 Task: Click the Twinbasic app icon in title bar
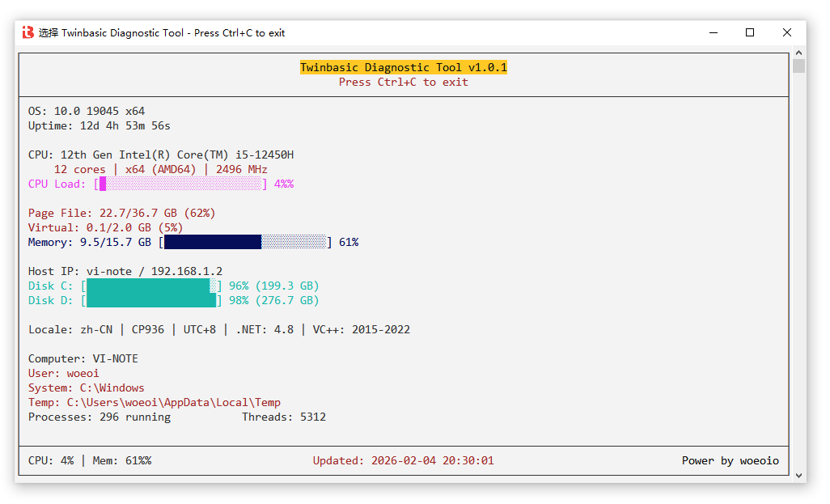(28, 32)
